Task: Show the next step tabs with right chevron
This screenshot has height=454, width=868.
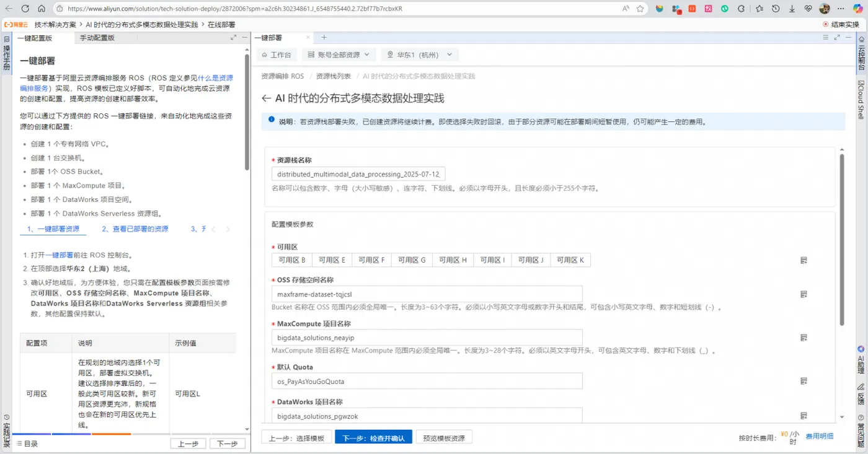Action: (228, 229)
